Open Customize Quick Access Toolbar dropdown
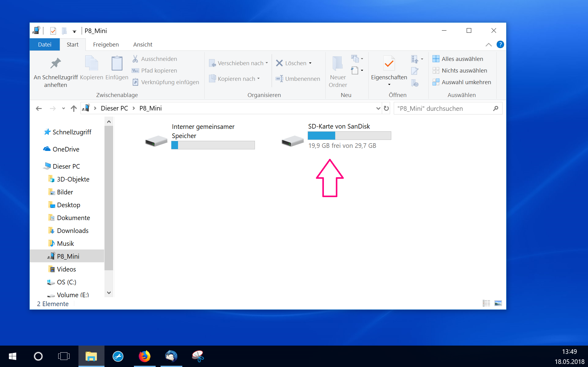This screenshot has width=588, height=367. 74,31
